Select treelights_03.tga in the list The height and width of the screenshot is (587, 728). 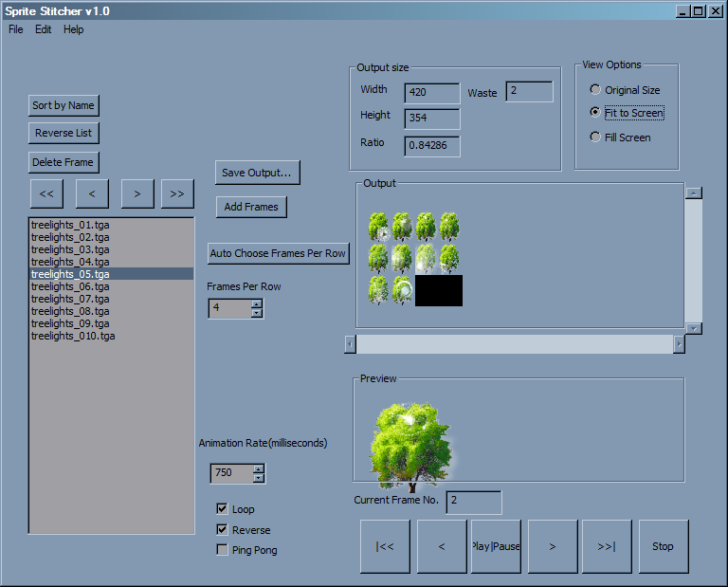112,249
